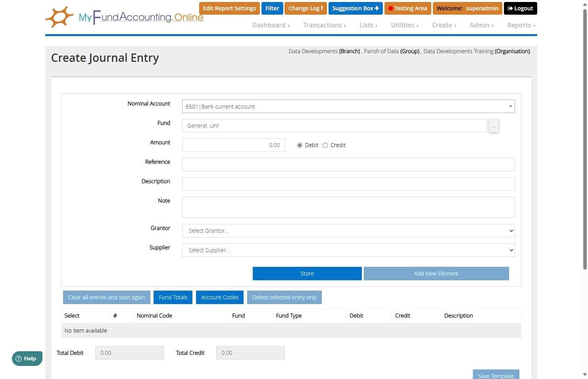Click the vertical page scrollbar
Image resolution: width=588 pixels, height=379 pixels.
tap(584, 189)
